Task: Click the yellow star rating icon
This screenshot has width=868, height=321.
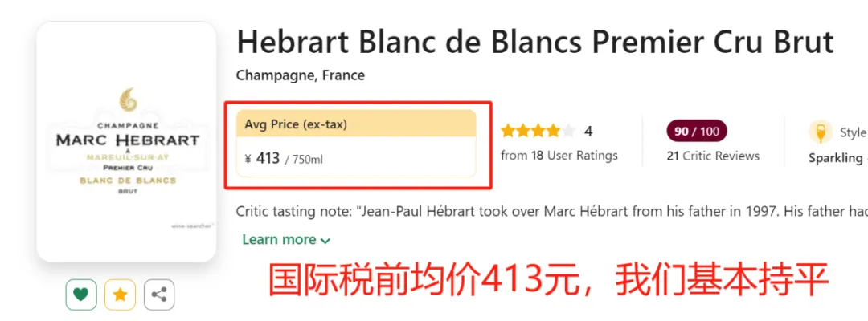Action: click(120, 295)
